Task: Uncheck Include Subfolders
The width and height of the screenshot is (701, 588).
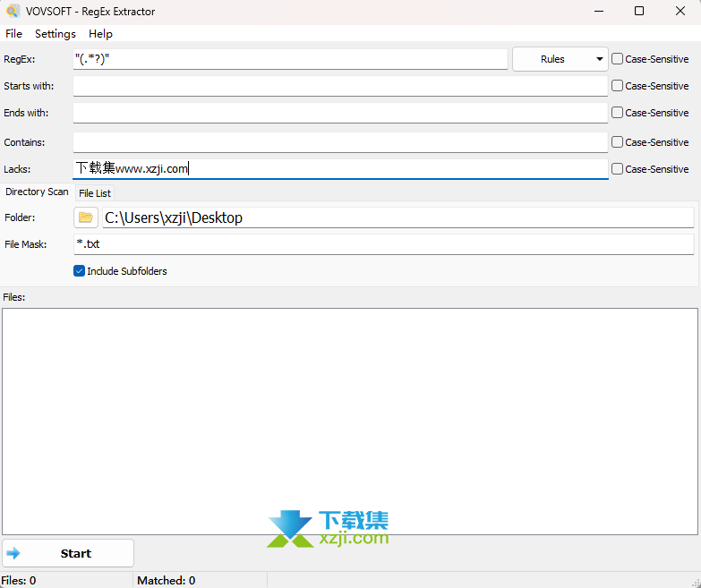Action: point(79,271)
